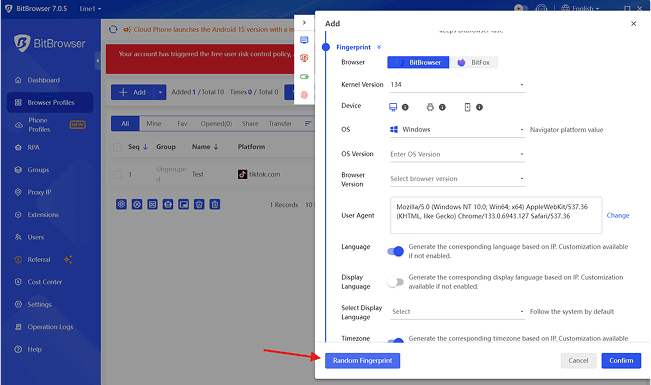This screenshot has width=651, height=385.
Task: Select the mobile phone device icon
Action: 467,107
